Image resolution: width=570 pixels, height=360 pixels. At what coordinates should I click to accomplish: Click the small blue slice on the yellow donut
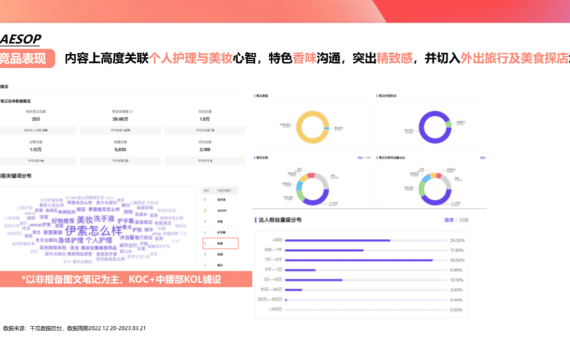(x=326, y=128)
